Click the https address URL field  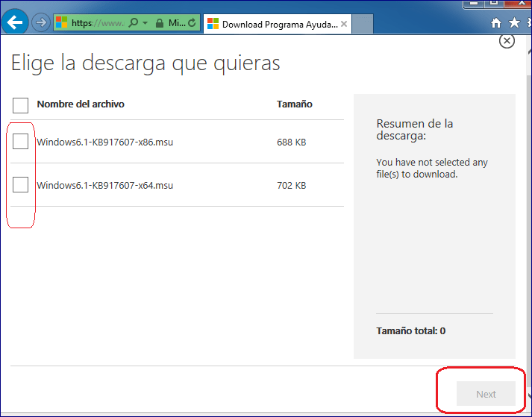[x=97, y=24]
